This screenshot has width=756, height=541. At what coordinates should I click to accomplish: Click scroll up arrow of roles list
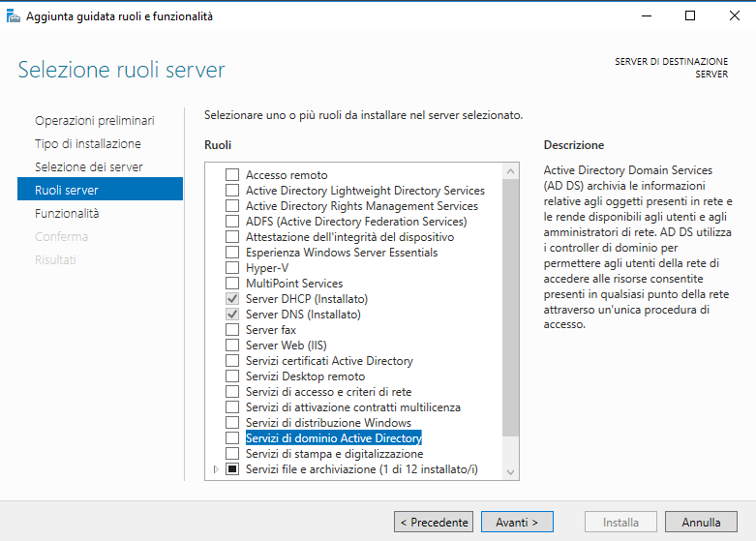[x=510, y=171]
